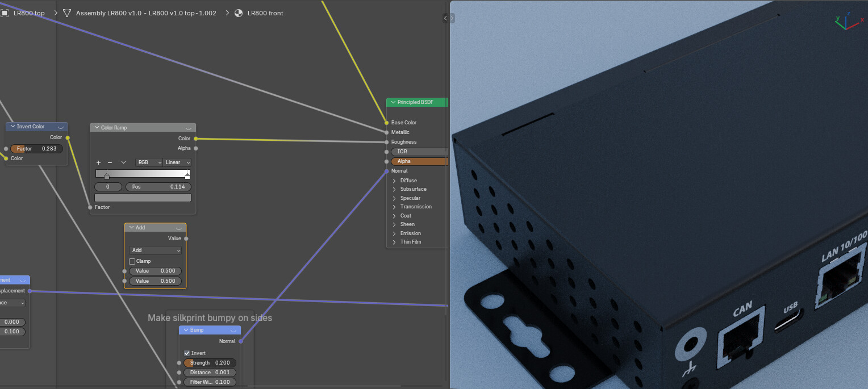Click the Color Ramp stop index 0 field
The width and height of the screenshot is (868, 389).
(x=108, y=187)
